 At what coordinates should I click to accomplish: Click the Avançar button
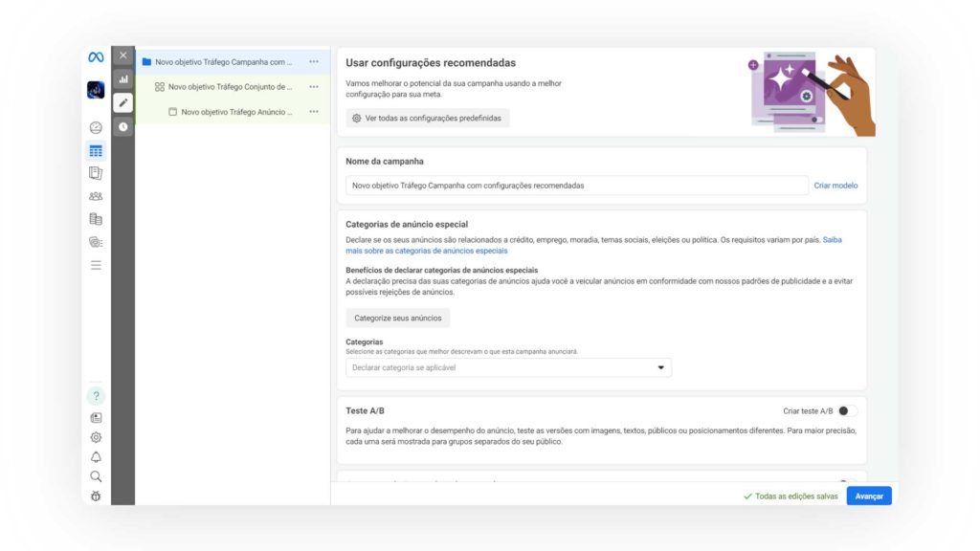[869, 496]
